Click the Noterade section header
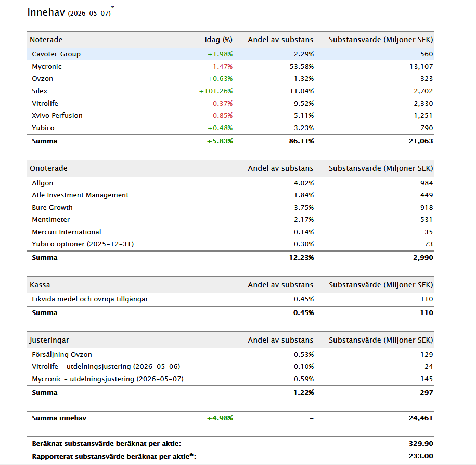The image size is (476, 465). point(46,40)
